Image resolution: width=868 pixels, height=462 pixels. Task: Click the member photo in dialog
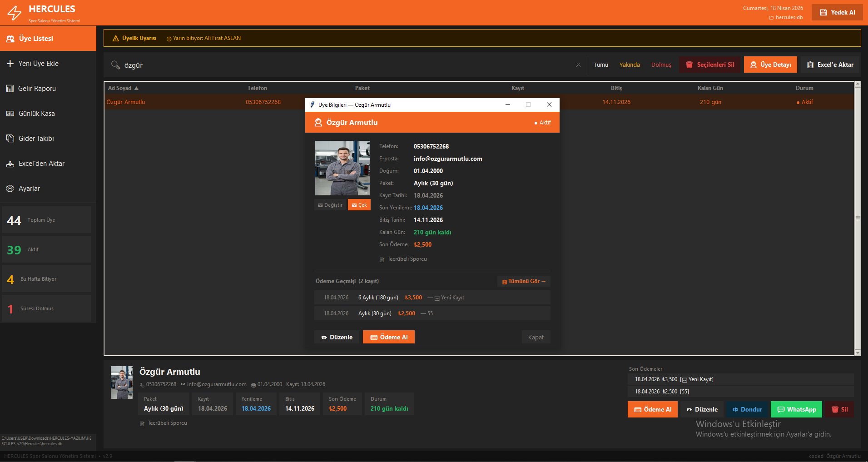coord(342,168)
